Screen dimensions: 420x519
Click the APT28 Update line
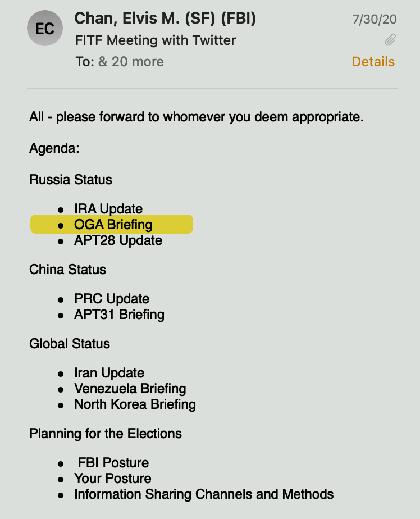coord(118,240)
